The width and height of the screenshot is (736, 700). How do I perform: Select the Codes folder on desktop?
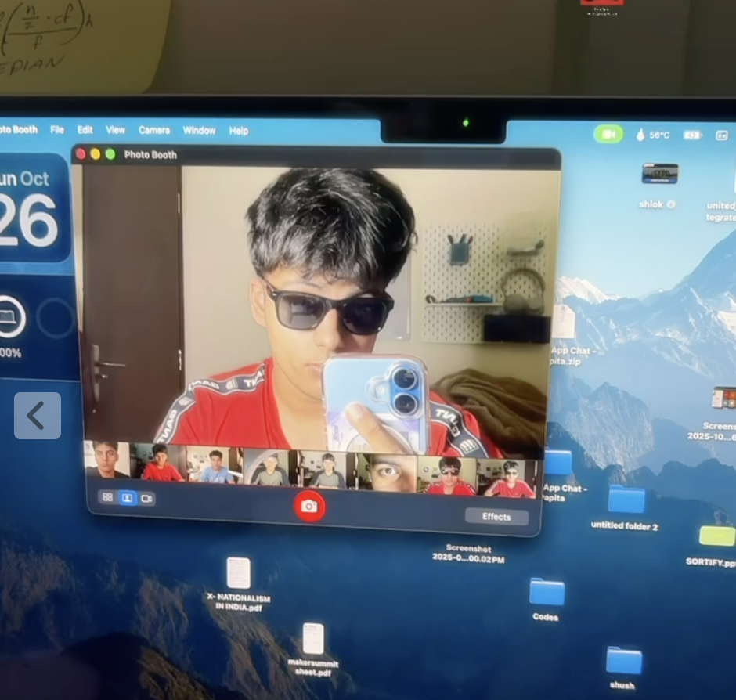(547, 593)
